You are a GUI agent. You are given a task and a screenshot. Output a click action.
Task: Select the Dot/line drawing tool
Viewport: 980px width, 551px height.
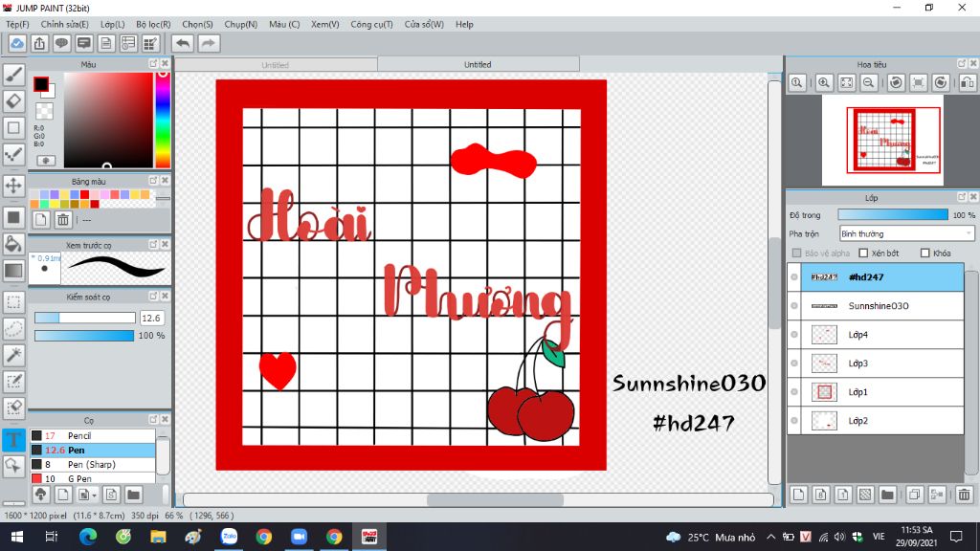(13, 154)
